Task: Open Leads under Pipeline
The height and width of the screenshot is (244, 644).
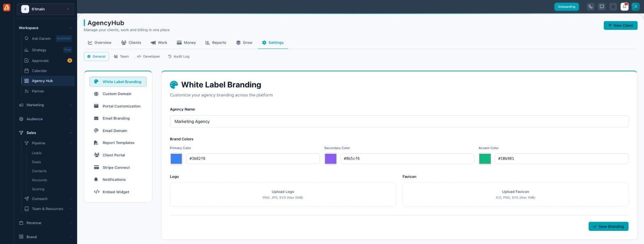Action: point(37,153)
